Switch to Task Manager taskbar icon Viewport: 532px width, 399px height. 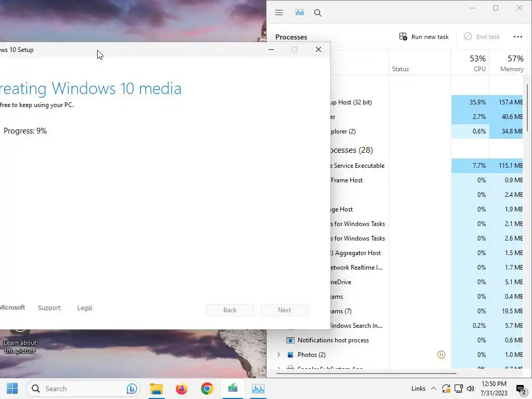coord(258,389)
